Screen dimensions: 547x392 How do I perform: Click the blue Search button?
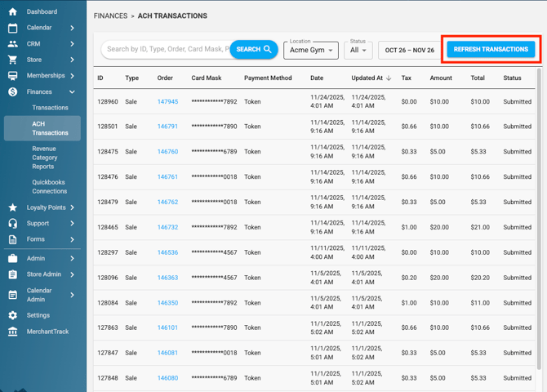point(254,49)
